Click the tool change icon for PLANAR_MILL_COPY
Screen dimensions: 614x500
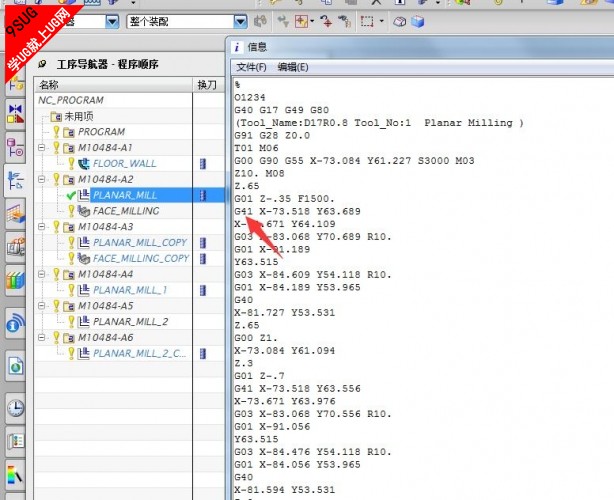[x=203, y=243]
